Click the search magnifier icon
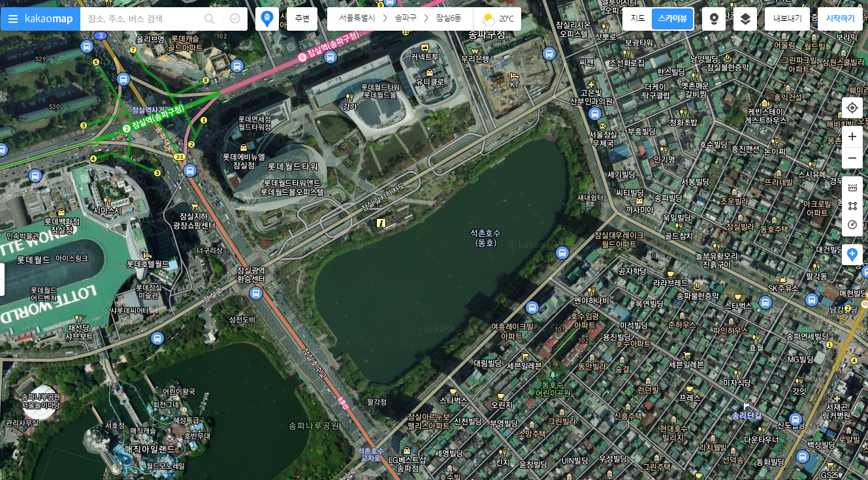The image size is (868, 480). point(210,19)
